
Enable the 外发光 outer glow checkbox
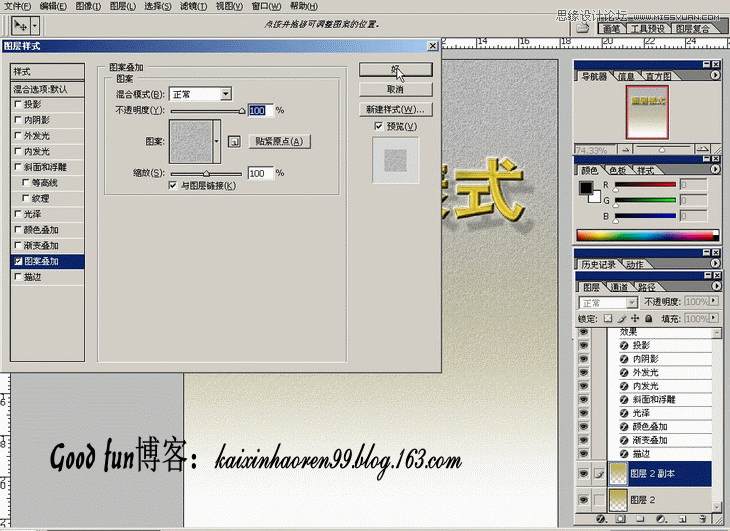tap(18, 135)
